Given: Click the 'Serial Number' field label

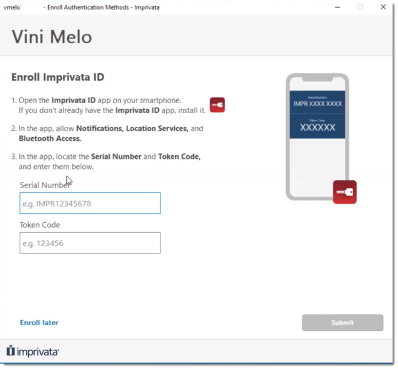Looking at the screenshot, I should 45,185.
